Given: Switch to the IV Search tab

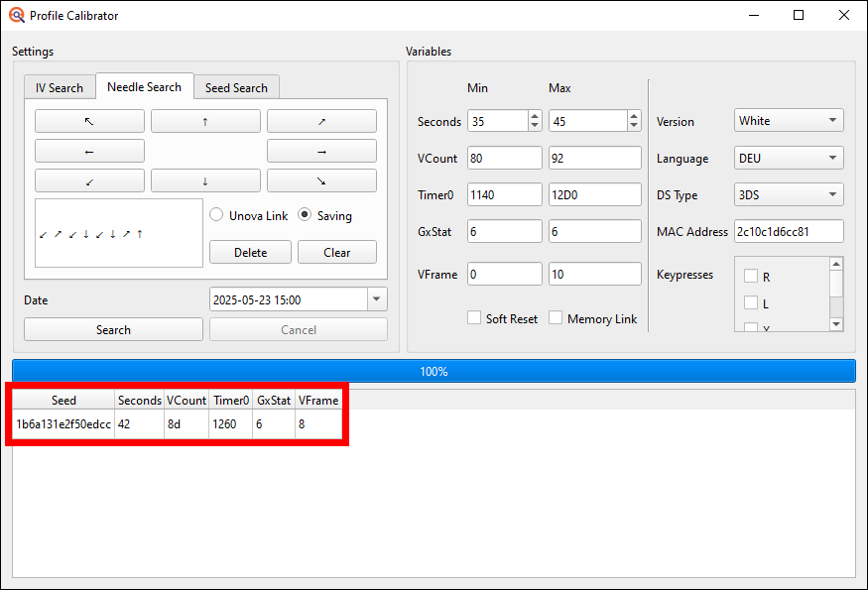Looking at the screenshot, I should coord(60,88).
